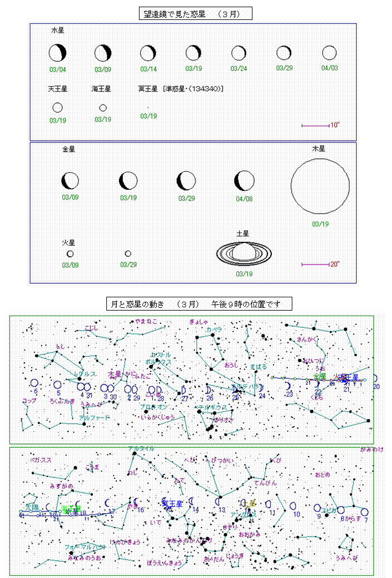The height and width of the screenshot is (578, 392).
Task: Select the 冥王星 [準惑星・(134340)] label
Action: click(180, 89)
